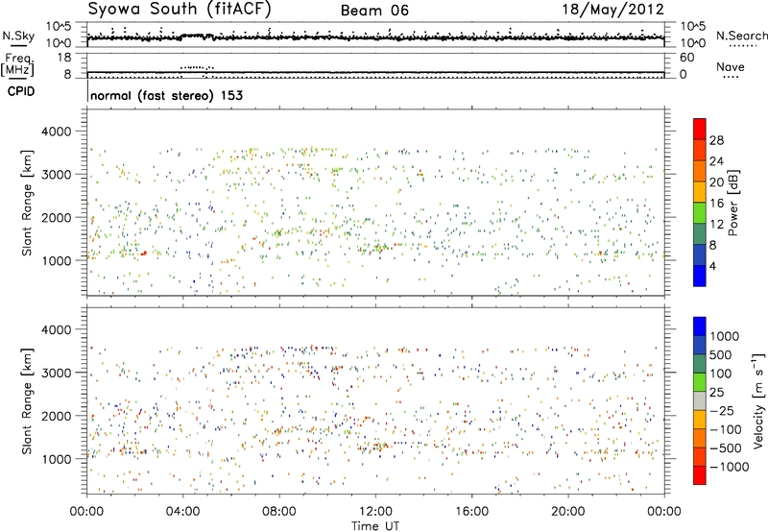Click the 16:00 time tick label

(x=471, y=512)
